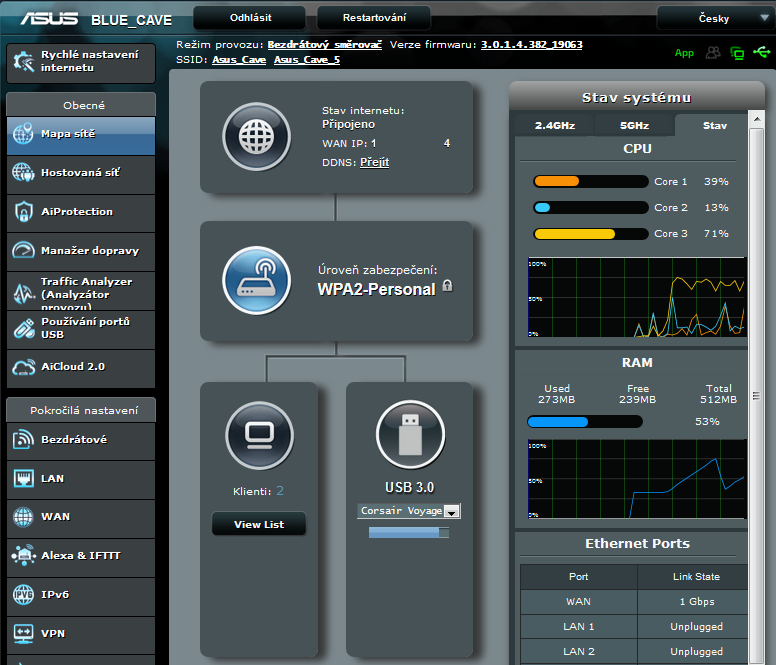776x665 pixels.
Task: Open AiProtection from the sidebar
Action: [x=80, y=212]
